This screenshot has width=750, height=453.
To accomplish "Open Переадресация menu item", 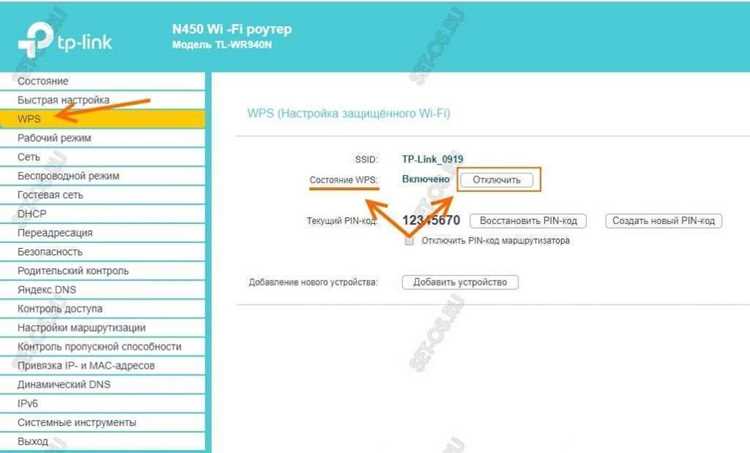I will 102,232.
